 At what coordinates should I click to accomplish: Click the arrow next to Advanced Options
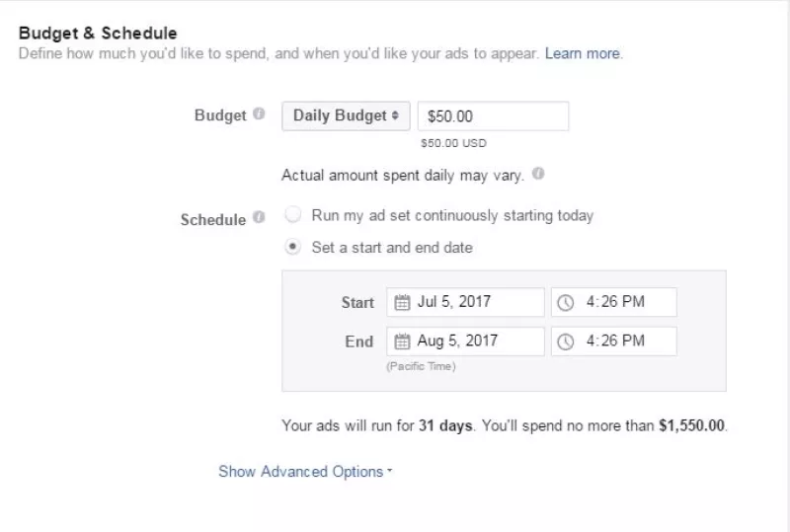(x=389, y=471)
